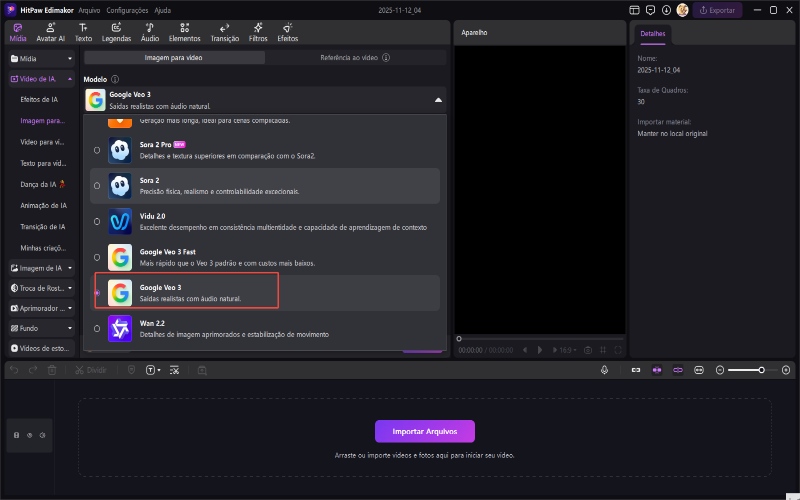
Task: Open the Legendas subtitles tool
Action: 116,32
